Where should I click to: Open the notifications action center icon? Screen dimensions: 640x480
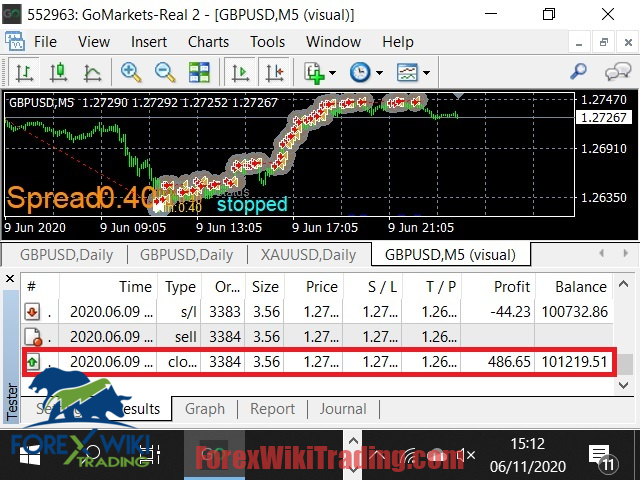[603, 457]
